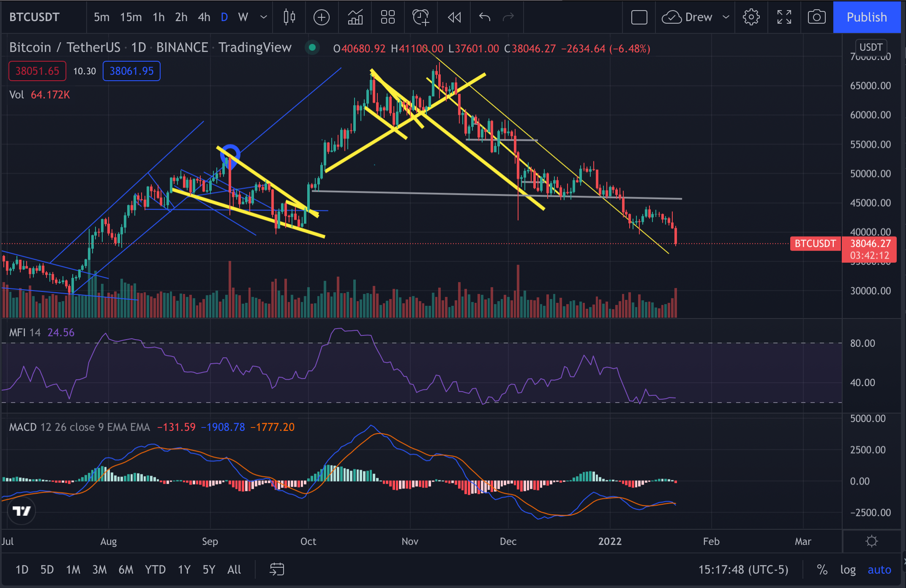
Task: Click the 10.30 spread value
Action: (x=85, y=71)
